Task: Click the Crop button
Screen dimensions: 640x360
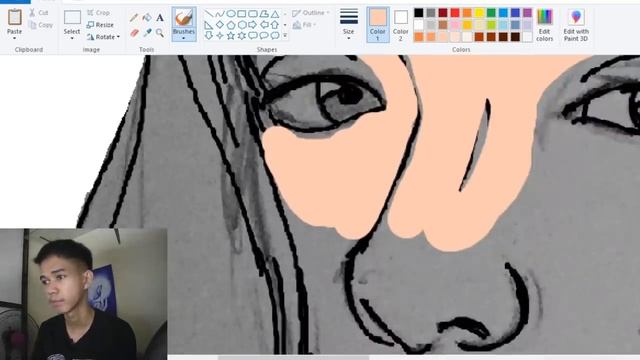Action: tap(98, 13)
